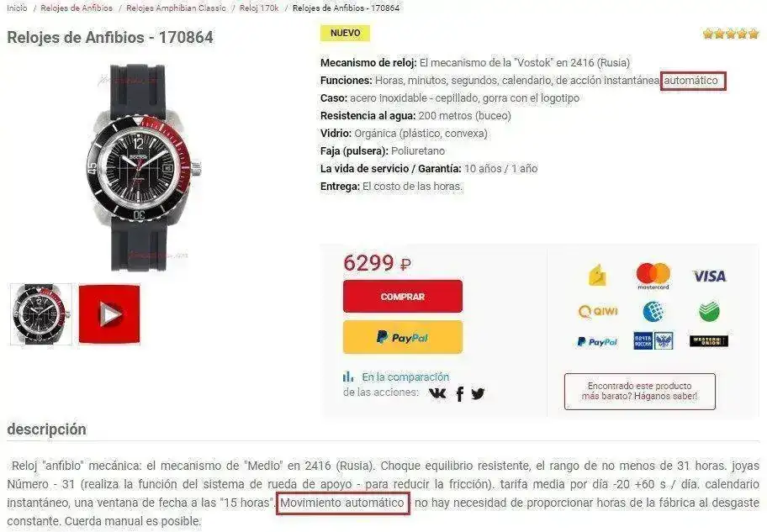Click the Western Union logo

click(x=709, y=341)
